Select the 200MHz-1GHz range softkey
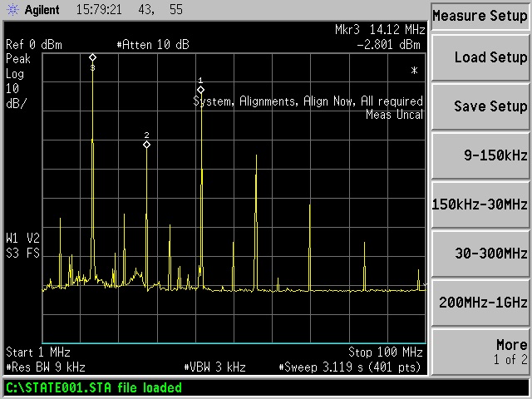 pyautogui.click(x=480, y=302)
